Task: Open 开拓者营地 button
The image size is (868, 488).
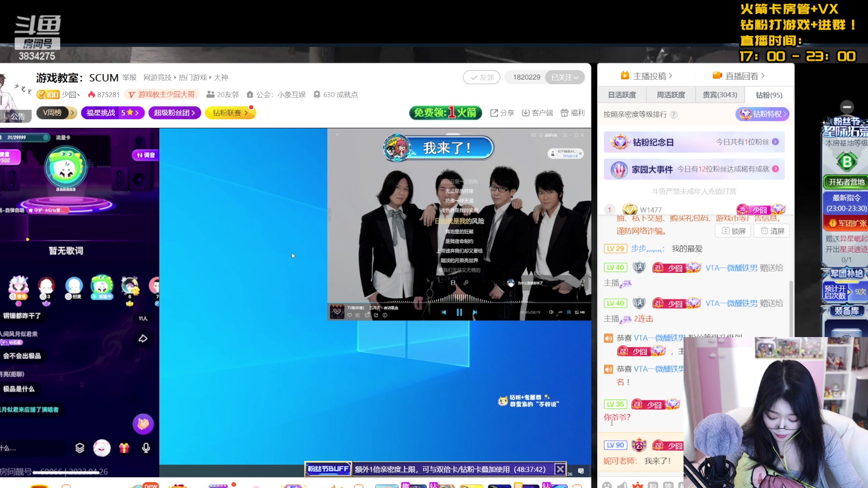Action: [846, 182]
